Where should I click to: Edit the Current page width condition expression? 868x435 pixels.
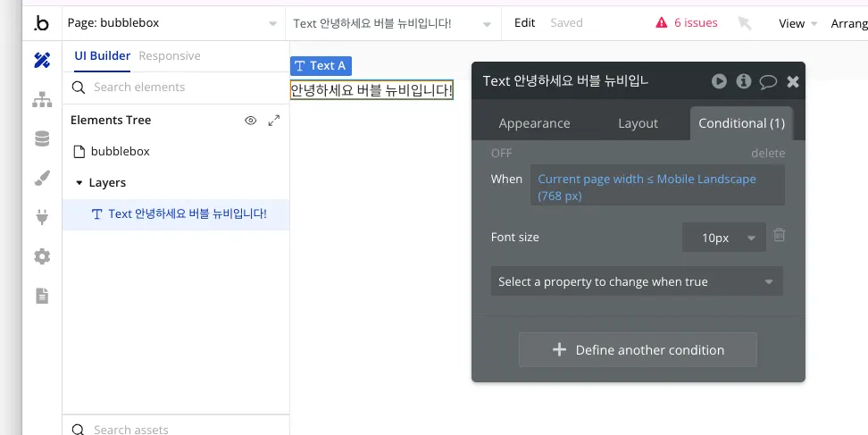657,187
